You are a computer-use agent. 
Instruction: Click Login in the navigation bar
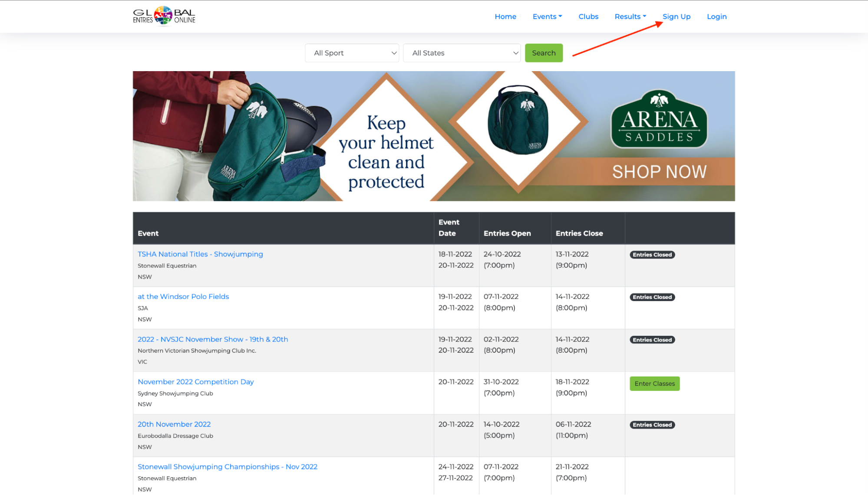[716, 16]
